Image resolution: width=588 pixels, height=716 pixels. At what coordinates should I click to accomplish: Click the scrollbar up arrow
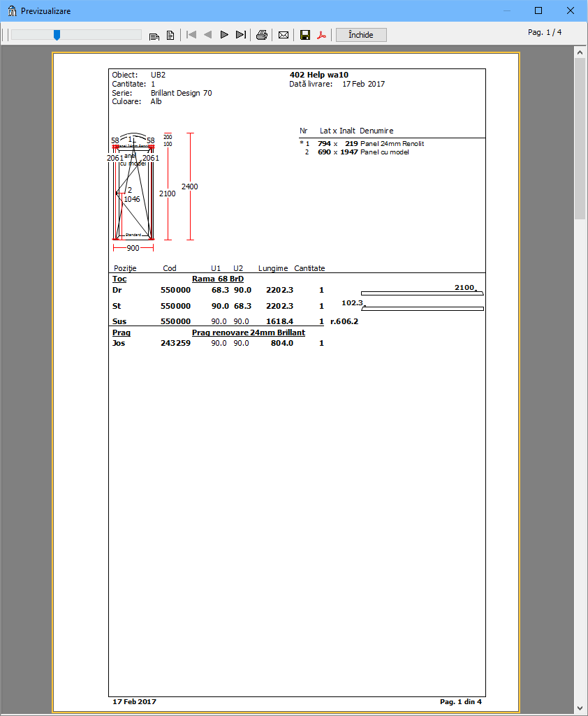click(x=580, y=52)
